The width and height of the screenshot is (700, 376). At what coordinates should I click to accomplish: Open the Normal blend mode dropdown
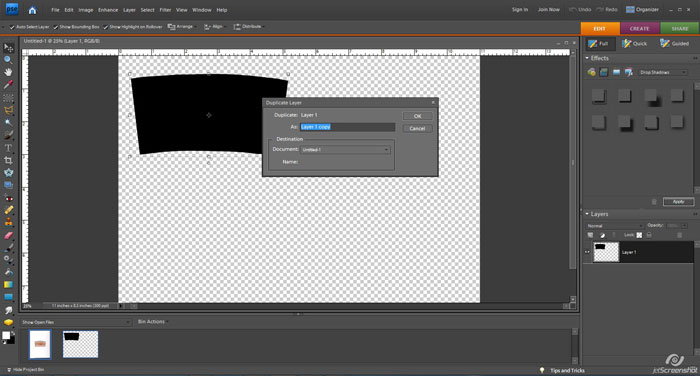[x=614, y=226]
